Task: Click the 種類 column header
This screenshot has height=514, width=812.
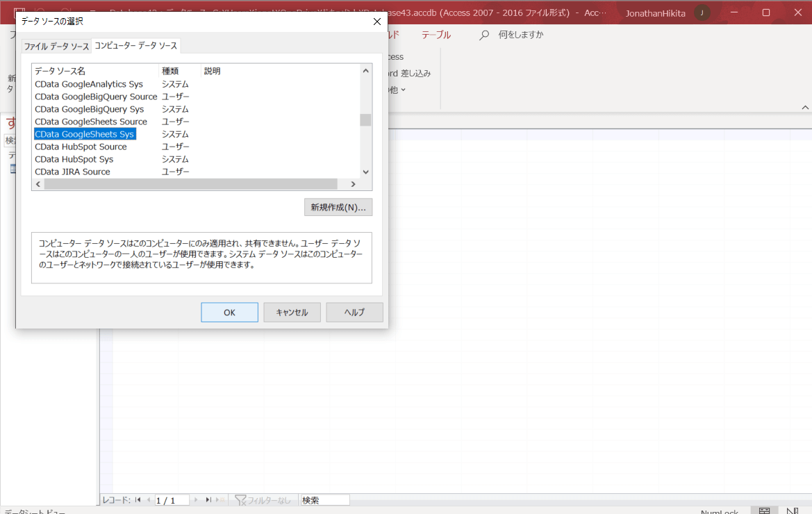Action: (x=180, y=71)
